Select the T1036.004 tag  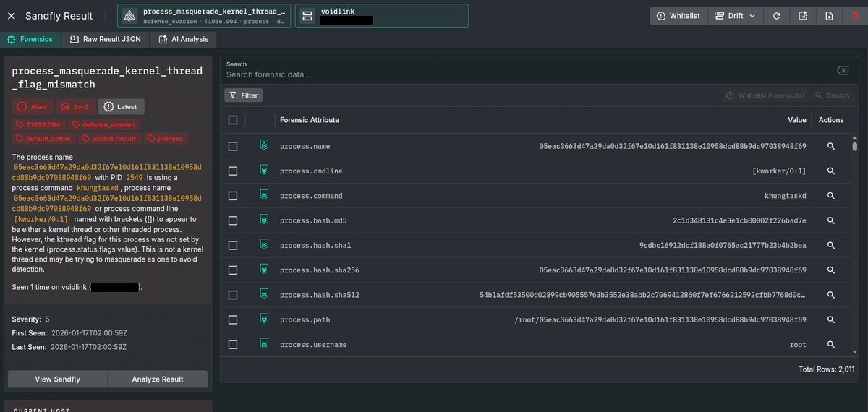point(39,124)
